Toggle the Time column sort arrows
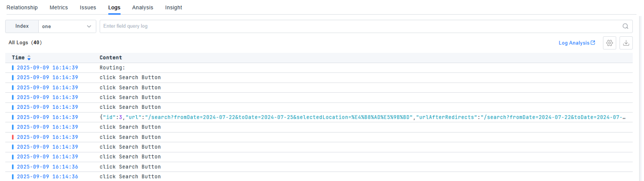 [29, 58]
